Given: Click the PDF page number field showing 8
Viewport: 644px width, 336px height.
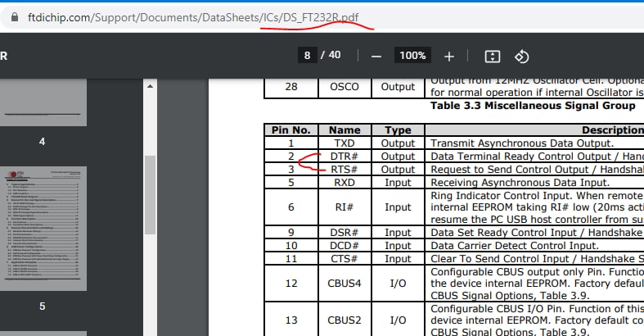Looking at the screenshot, I should (307, 55).
